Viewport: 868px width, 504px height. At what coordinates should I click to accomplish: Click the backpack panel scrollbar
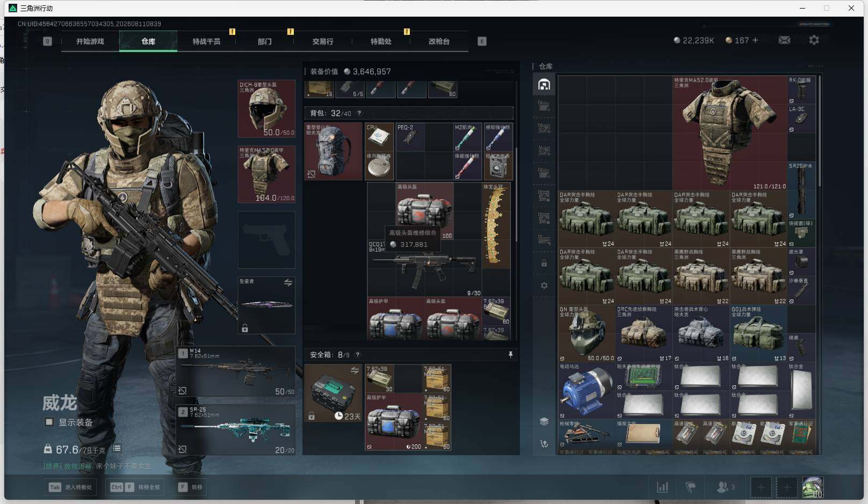[516, 194]
